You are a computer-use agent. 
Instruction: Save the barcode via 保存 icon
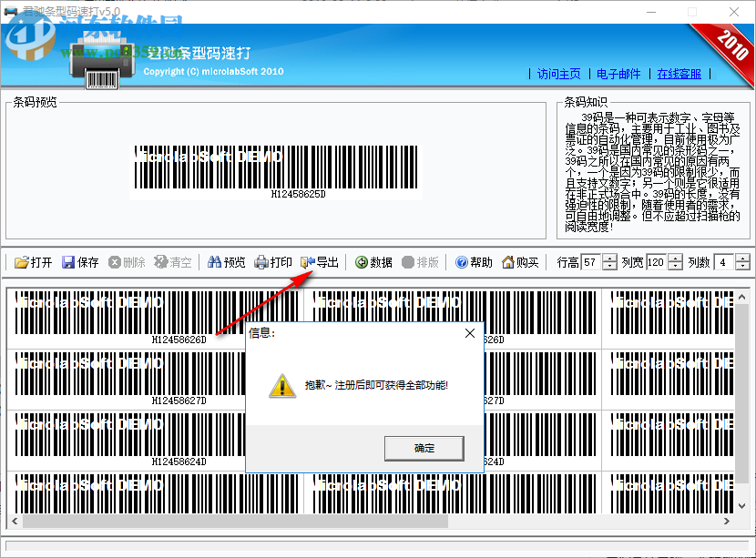point(80,262)
